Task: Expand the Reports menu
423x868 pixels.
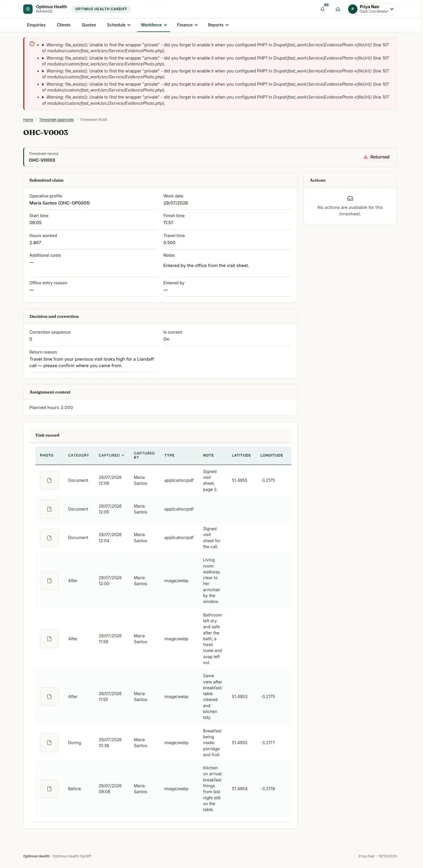Action: click(218, 25)
